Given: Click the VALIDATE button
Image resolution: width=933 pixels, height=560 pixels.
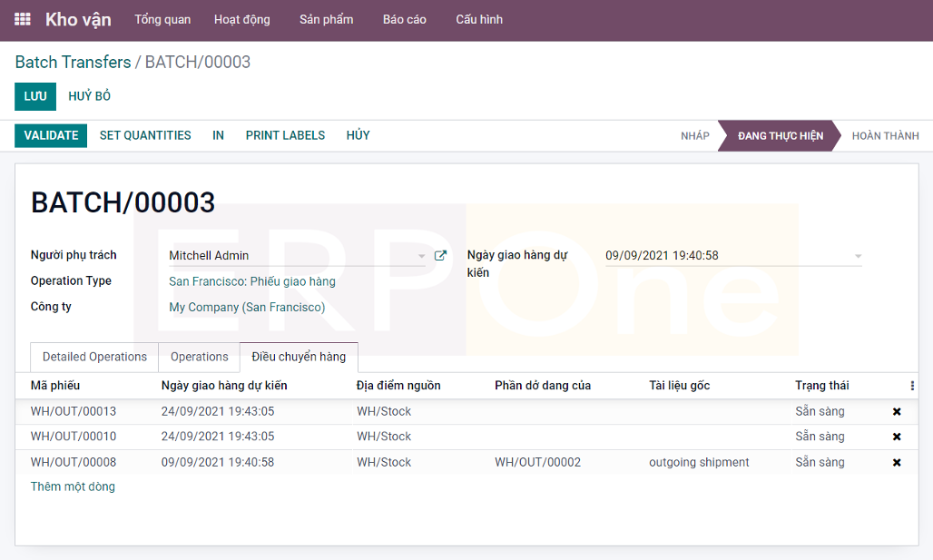Looking at the screenshot, I should click(x=51, y=135).
